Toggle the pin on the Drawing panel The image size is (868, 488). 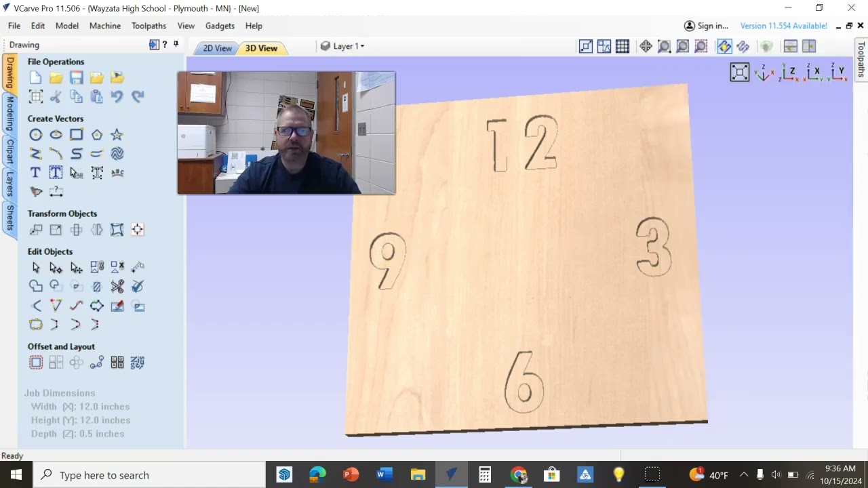tap(176, 45)
